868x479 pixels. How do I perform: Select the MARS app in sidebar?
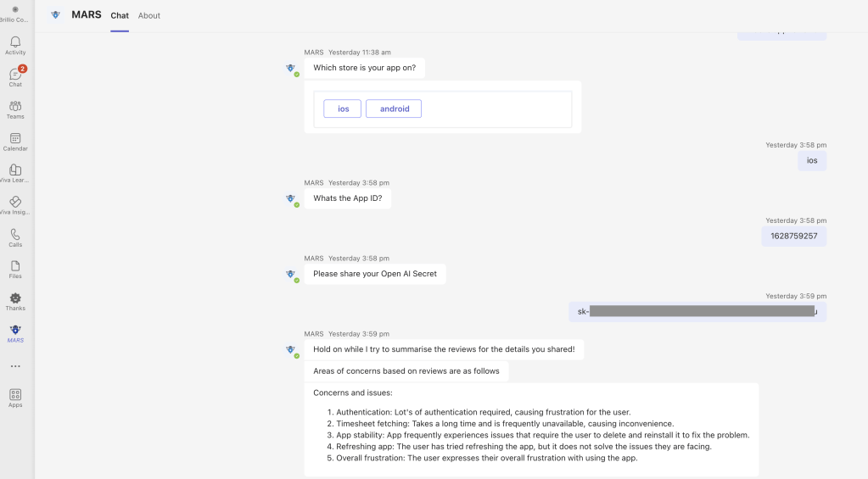15,332
